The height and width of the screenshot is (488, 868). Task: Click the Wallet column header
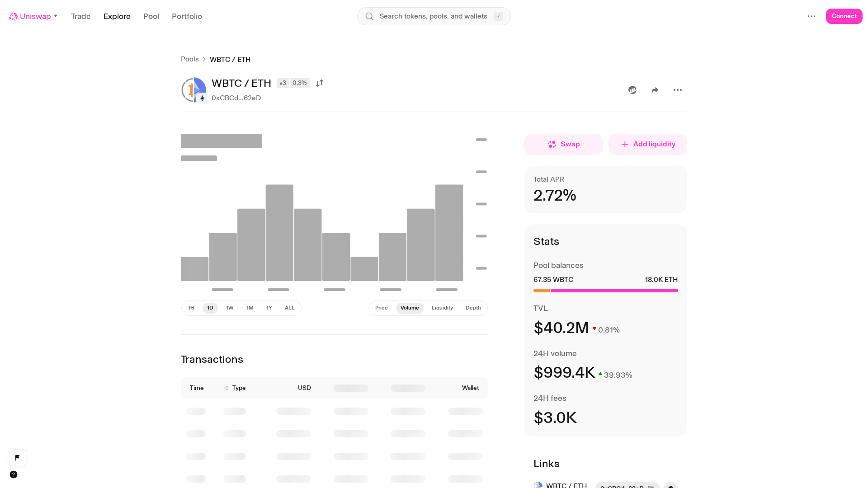click(x=470, y=388)
